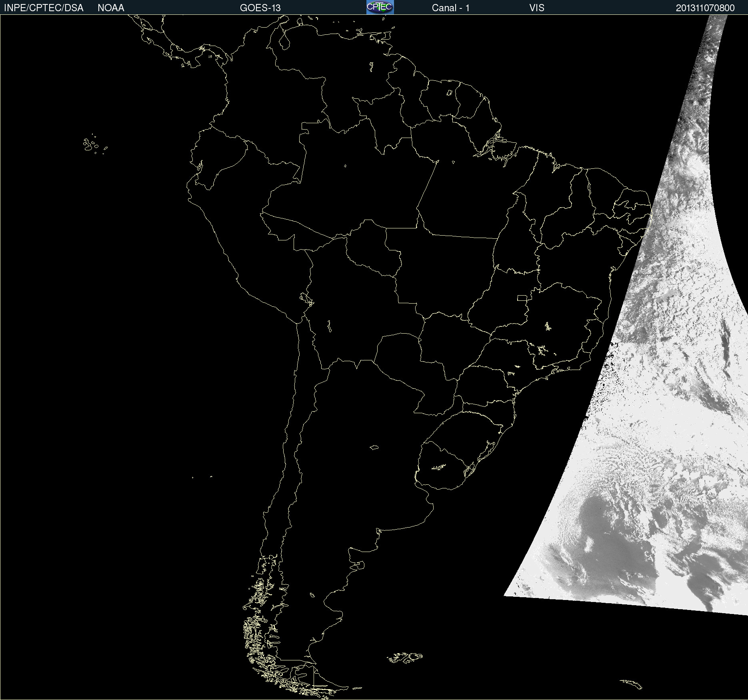This screenshot has width=748, height=700.
Task: Click the 201311070800 timestamp
Action: (705, 8)
